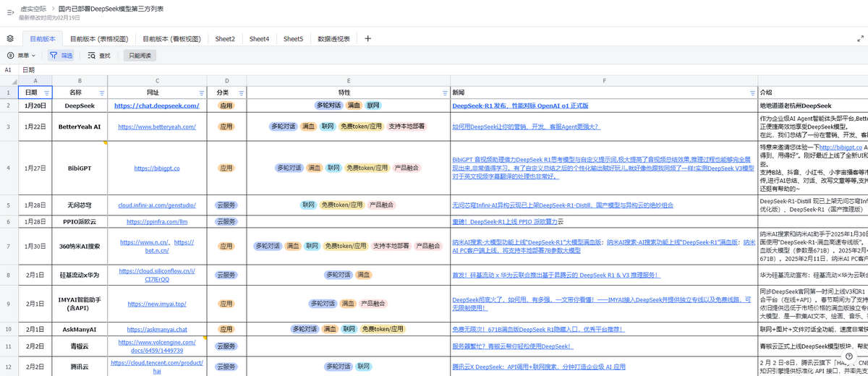Click the 筛选 filter funnel button

point(61,55)
